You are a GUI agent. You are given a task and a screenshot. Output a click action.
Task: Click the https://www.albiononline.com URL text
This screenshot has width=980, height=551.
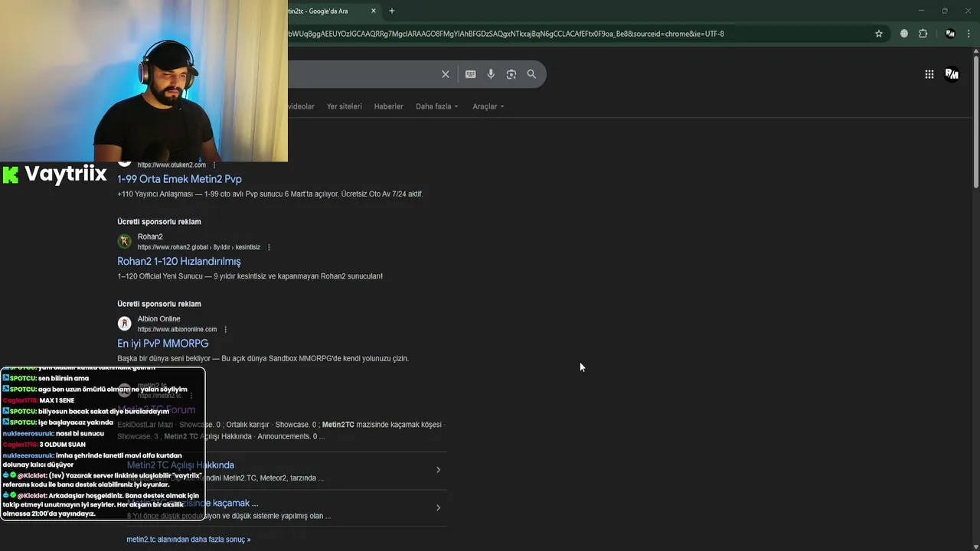(x=177, y=330)
